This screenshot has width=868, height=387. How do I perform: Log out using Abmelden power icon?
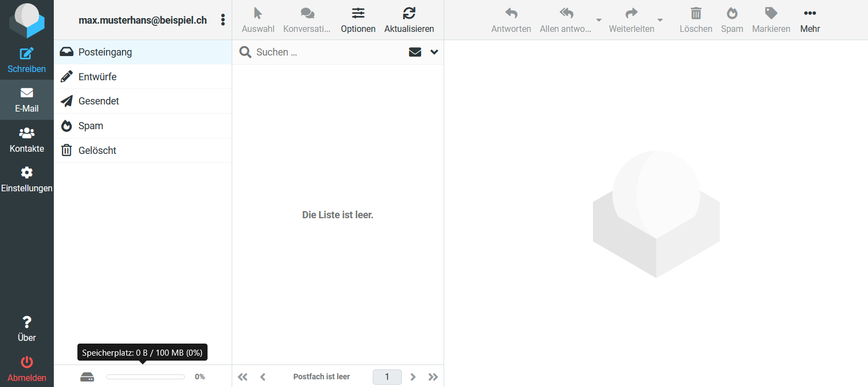coord(26,362)
